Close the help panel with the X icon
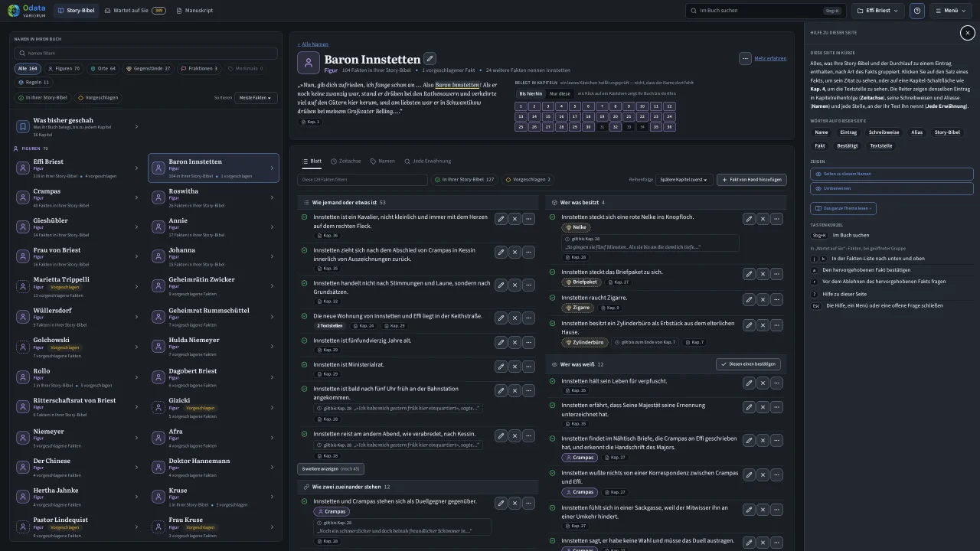This screenshot has height=551, width=980. pyautogui.click(x=968, y=33)
